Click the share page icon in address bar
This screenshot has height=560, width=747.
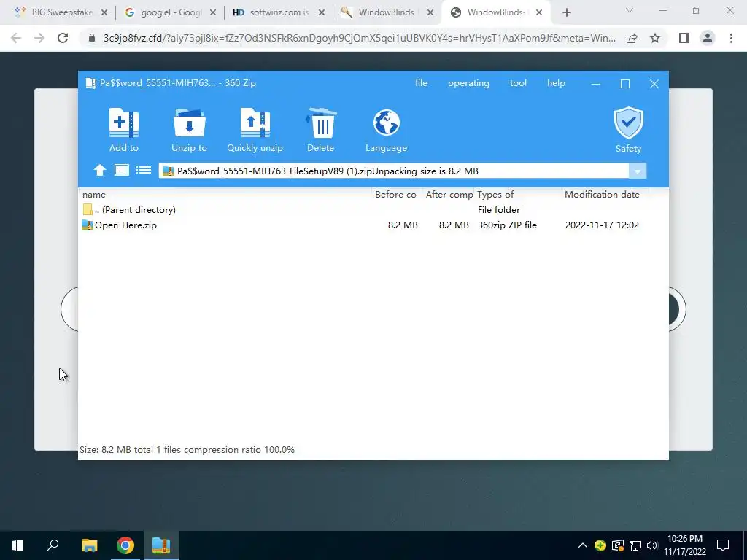(632, 38)
